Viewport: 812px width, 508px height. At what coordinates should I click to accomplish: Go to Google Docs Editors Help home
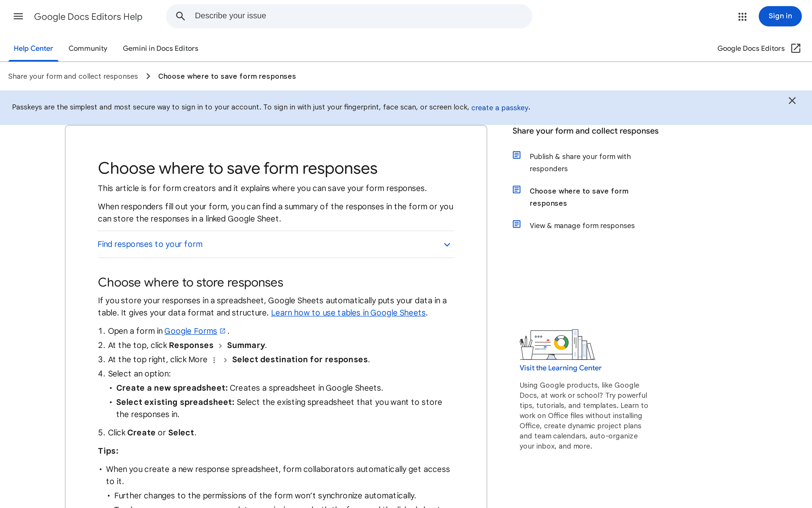click(88, 17)
